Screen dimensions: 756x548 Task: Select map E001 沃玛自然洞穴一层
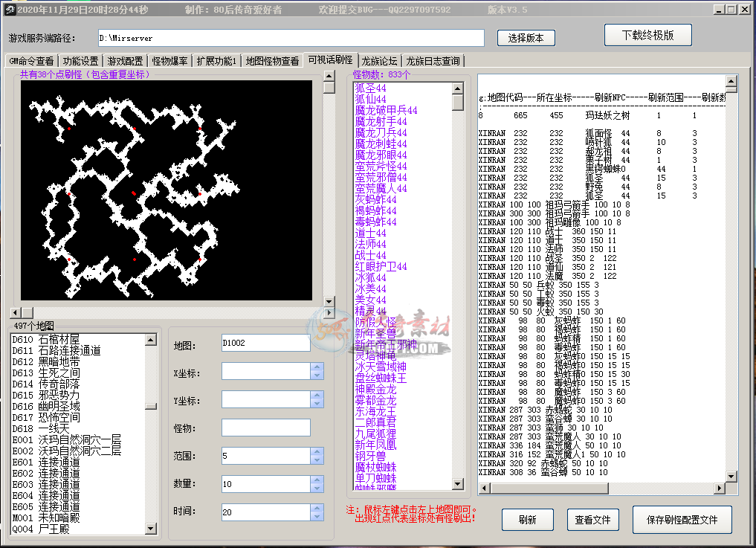(67, 440)
